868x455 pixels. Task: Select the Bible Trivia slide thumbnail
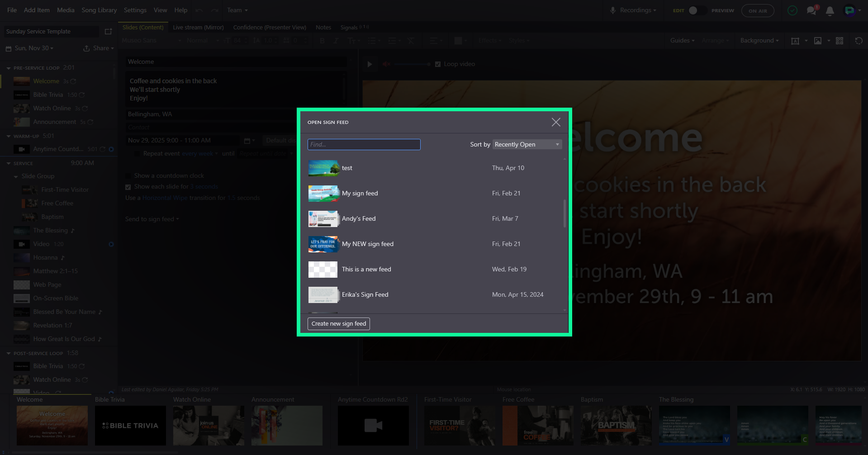(130, 426)
